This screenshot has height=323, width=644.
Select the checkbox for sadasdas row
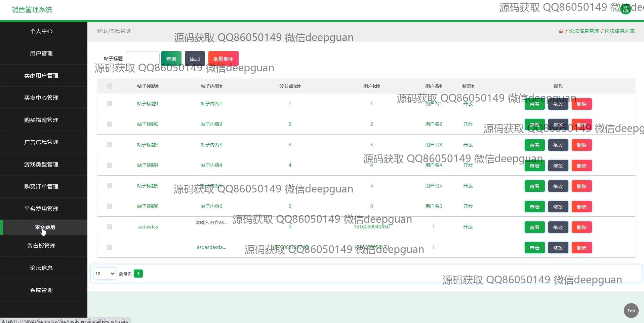point(110,227)
